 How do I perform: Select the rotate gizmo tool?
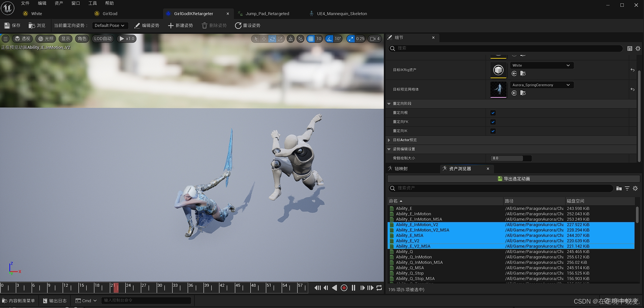click(x=272, y=39)
